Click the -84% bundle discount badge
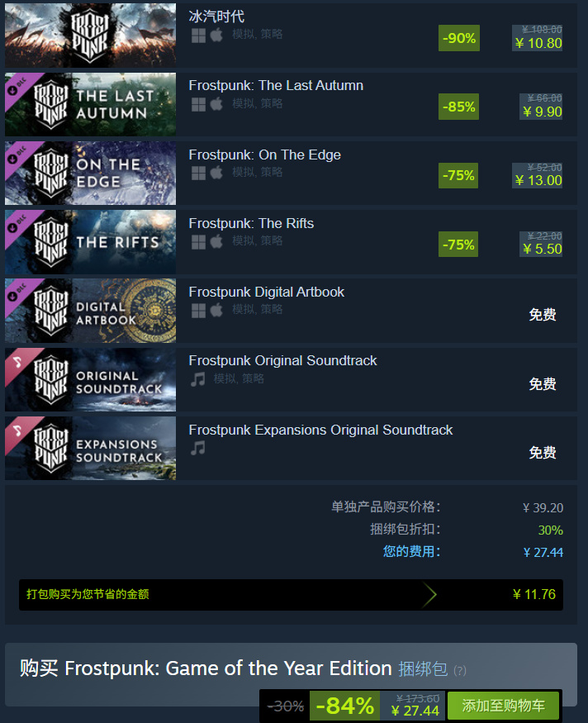588x723 pixels. point(344,706)
